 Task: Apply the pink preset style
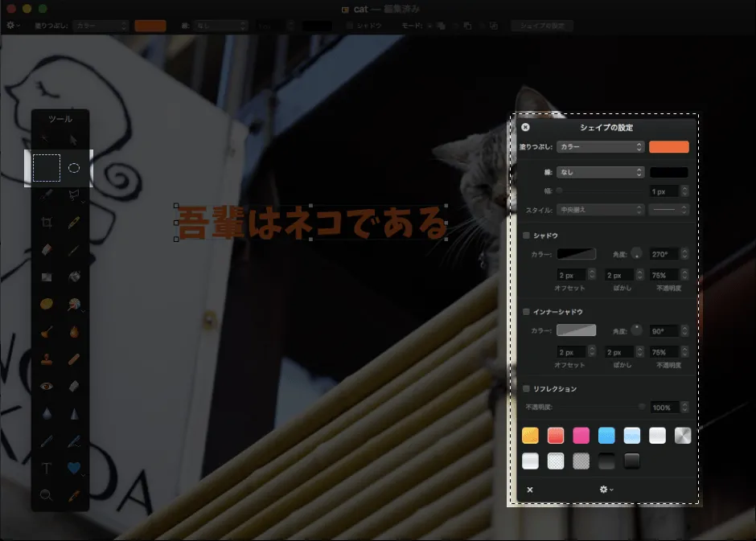pyautogui.click(x=581, y=435)
